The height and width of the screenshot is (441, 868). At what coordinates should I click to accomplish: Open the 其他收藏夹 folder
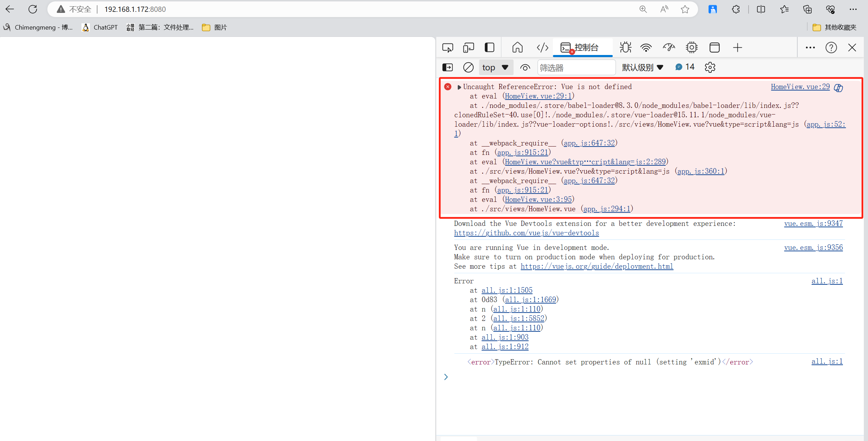(x=834, y=27)
